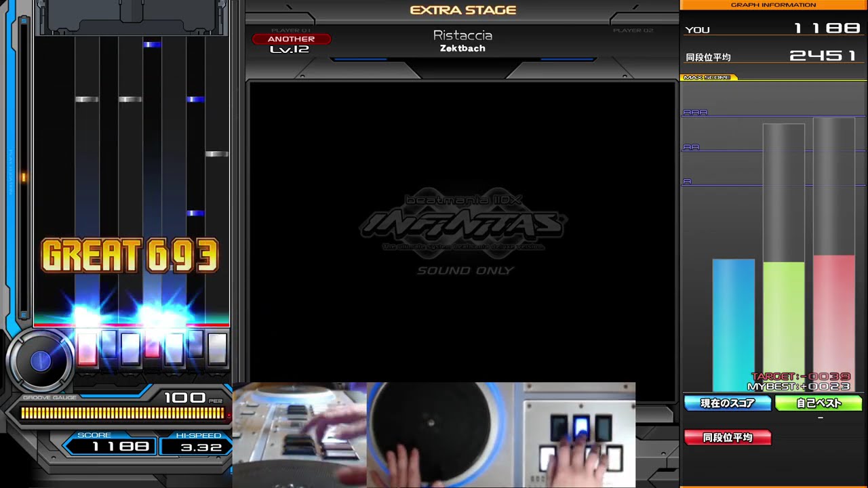Click the rightmost white key icon
Viewport: 868px width, 488px height.
[217, 349]
